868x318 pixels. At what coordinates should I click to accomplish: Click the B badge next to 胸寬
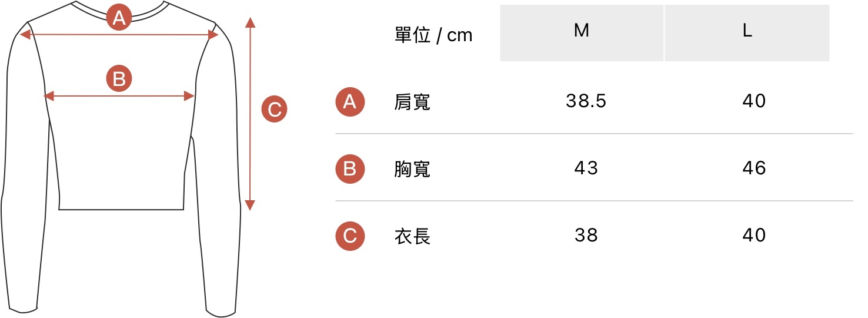[350, 169]
